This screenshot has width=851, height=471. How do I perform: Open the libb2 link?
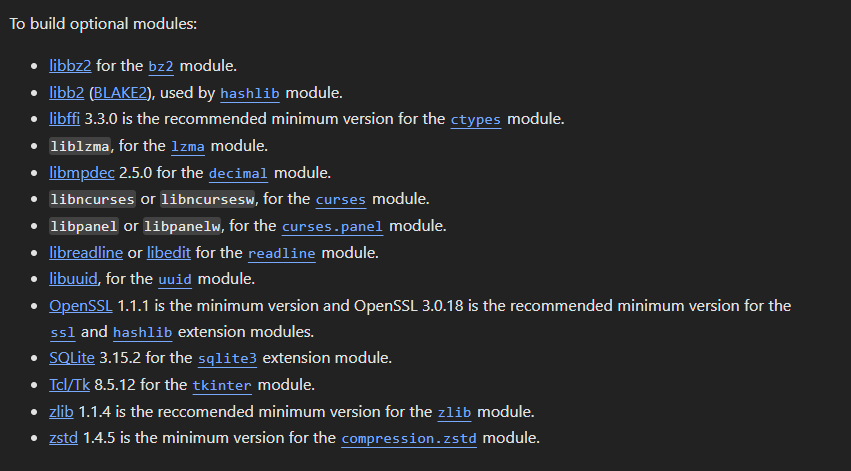pos(67,93)
